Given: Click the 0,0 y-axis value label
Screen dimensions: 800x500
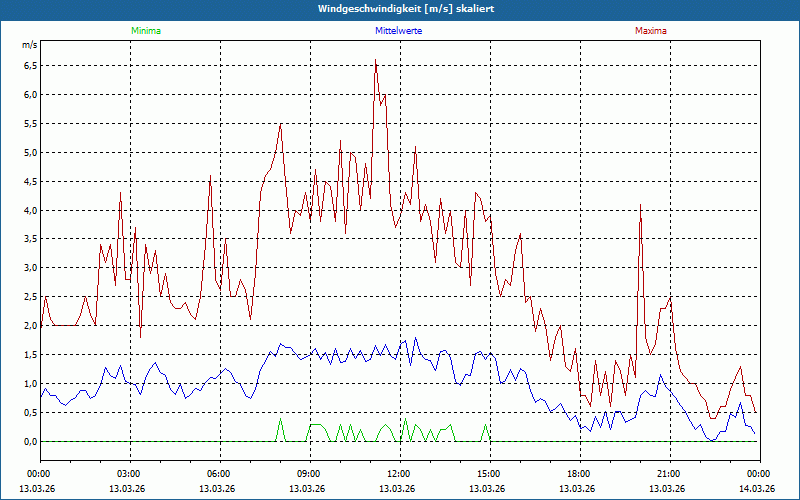Looking at the screenshot, I should coord(30,441).
